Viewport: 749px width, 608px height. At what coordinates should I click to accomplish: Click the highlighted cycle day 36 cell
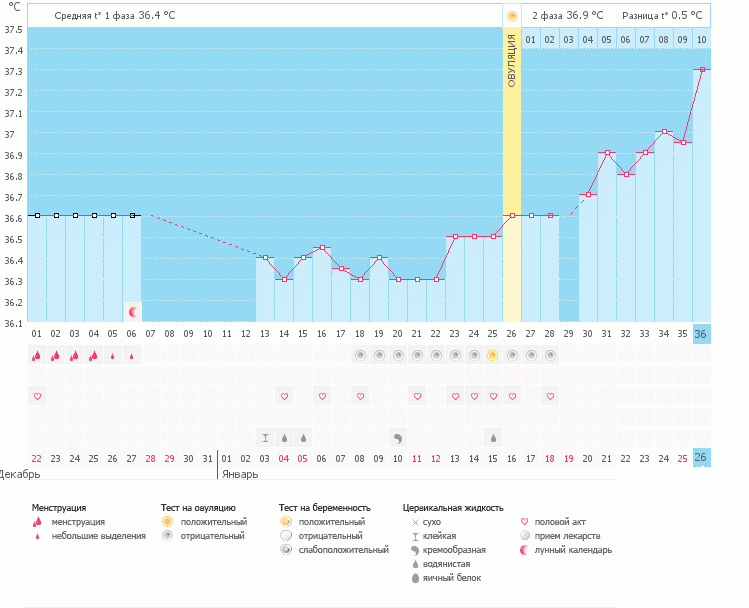[x=702, y=334]
